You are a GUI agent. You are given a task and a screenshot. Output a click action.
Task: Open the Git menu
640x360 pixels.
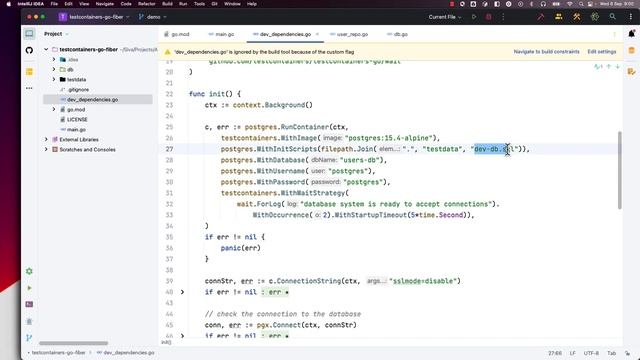point(214,4)
